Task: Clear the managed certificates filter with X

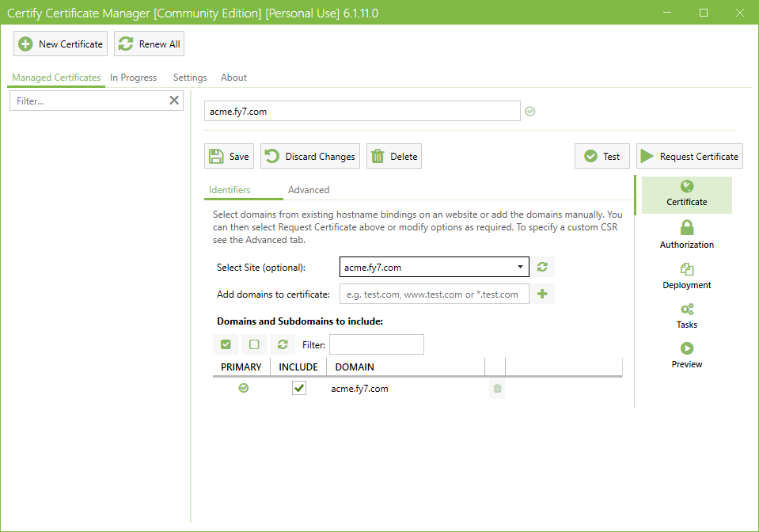Action: click(174, 101)
